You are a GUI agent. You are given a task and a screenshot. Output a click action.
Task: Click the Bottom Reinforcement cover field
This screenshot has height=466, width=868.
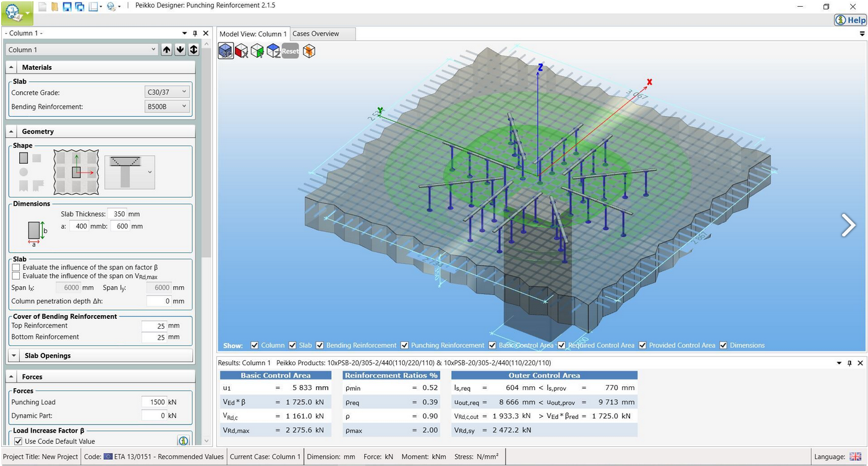point(154,337)
